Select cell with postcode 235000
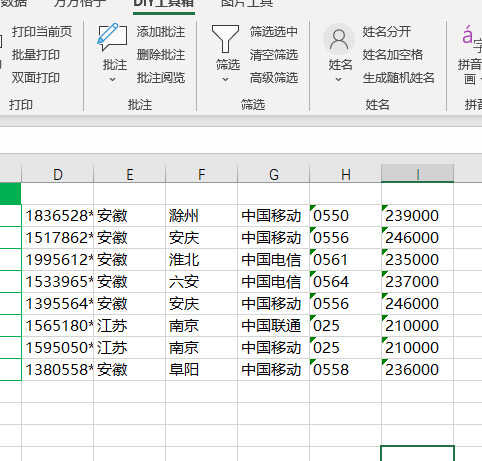This screenshot has width=482, height=461. (417, 260)
